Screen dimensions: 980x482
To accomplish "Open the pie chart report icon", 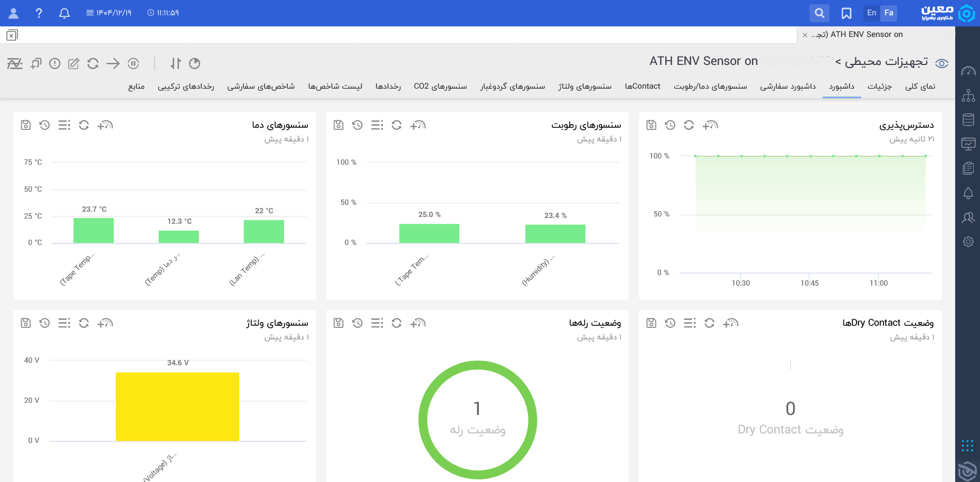I will [195, 64].
